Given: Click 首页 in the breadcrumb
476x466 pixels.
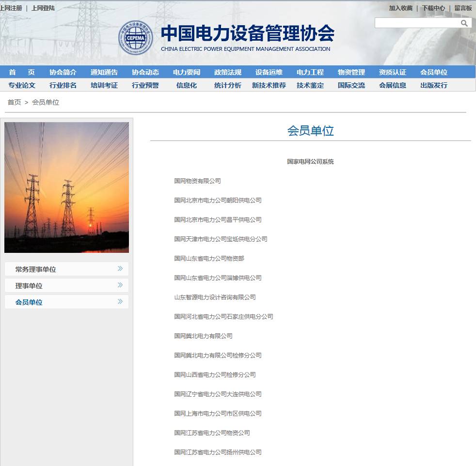Looking at the screenshot, I should point(14,102).
